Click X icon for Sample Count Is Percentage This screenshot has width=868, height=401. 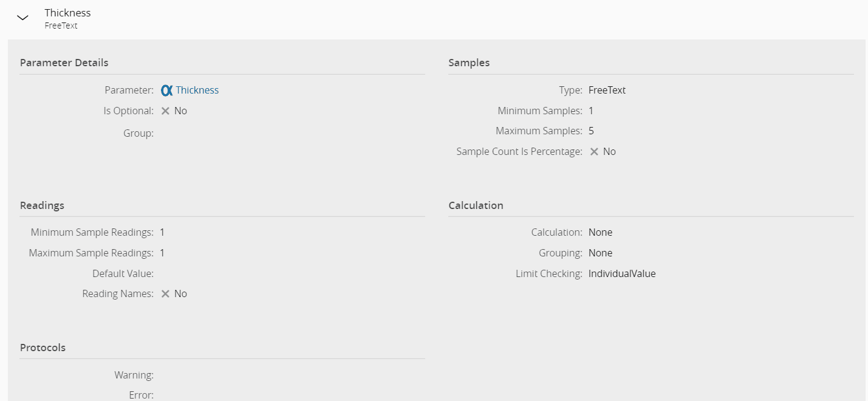coord(594,152)
